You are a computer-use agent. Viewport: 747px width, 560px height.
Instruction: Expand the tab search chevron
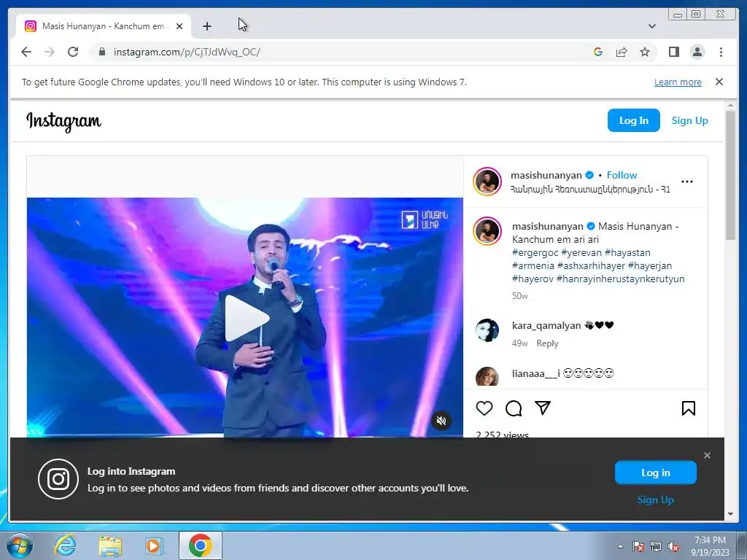(652, 26)
